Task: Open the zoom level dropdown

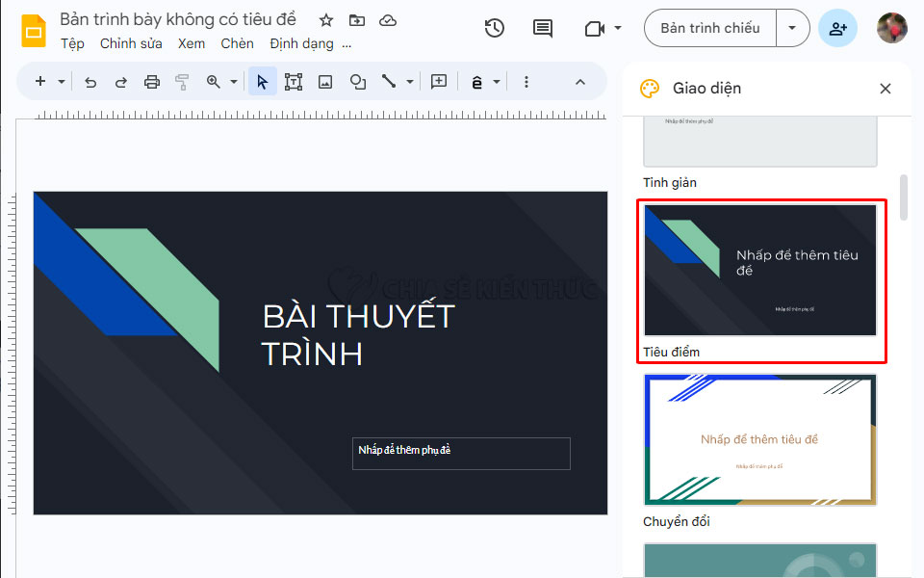Action: [234, 82]
